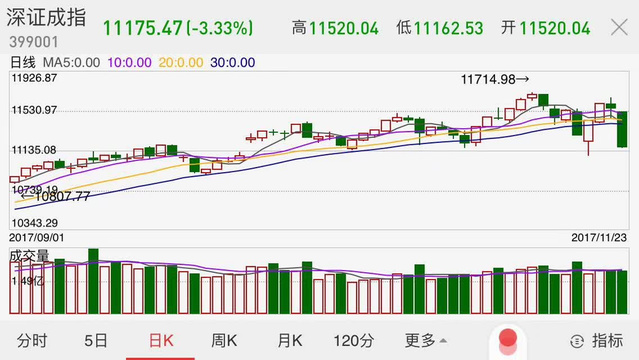The image size is (639, 360).
Task: Select the 日K daily candlestick tab
Action: click(161, 340)
